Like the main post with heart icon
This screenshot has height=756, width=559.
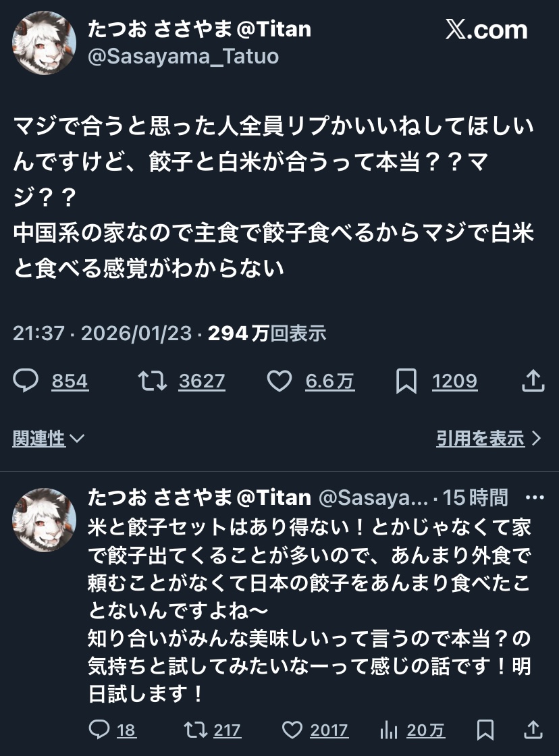[x=279, y=381]
